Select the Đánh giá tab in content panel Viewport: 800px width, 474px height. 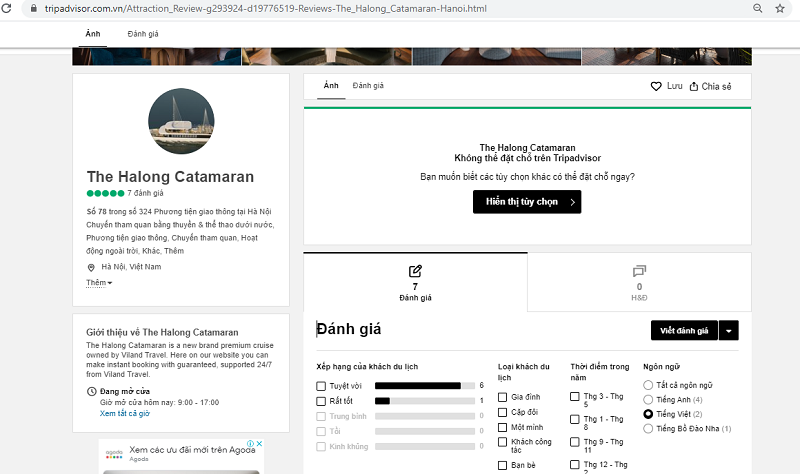click(x=368, y=86)
